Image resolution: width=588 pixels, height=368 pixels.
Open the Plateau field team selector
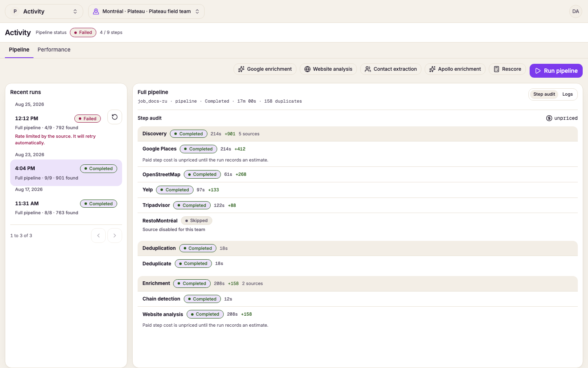tap(146, 11)
